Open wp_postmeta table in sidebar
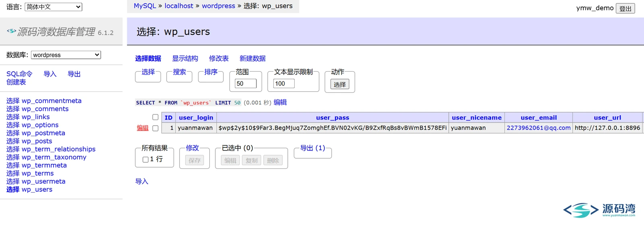Screen dimensions: 644x226 tap(43, 133)
